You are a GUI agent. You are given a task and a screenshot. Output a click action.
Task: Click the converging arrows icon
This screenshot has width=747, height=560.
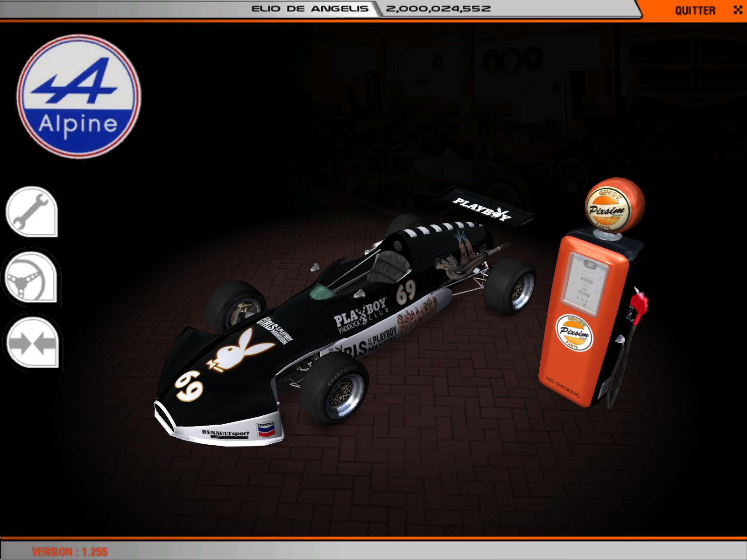tap(32, 342)
